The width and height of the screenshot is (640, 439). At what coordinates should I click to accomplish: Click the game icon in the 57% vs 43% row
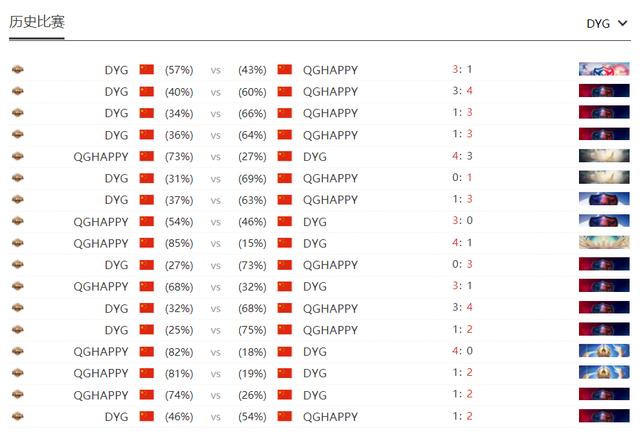(17, 70)
